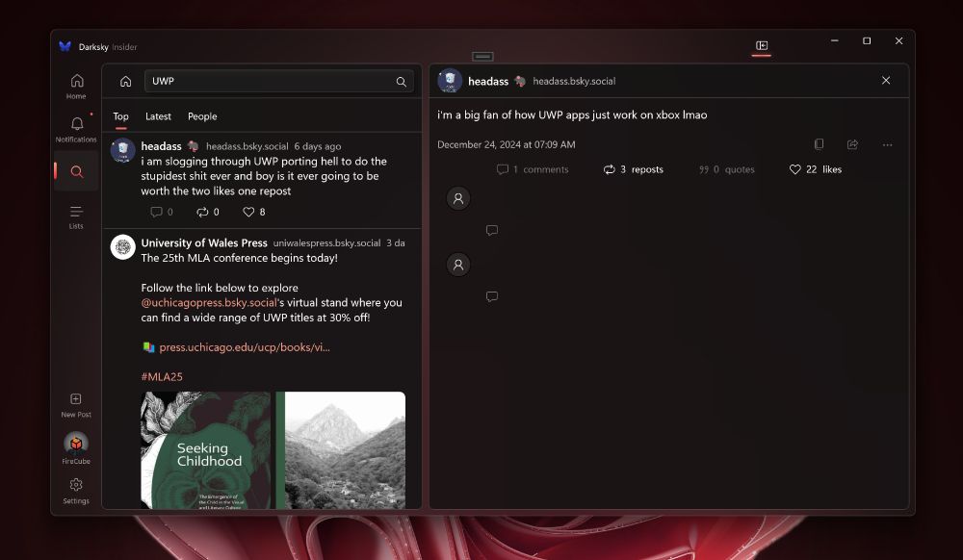963x560 pixels.
Task: Switch to the People results tab
Action: [x=202, y=116]
